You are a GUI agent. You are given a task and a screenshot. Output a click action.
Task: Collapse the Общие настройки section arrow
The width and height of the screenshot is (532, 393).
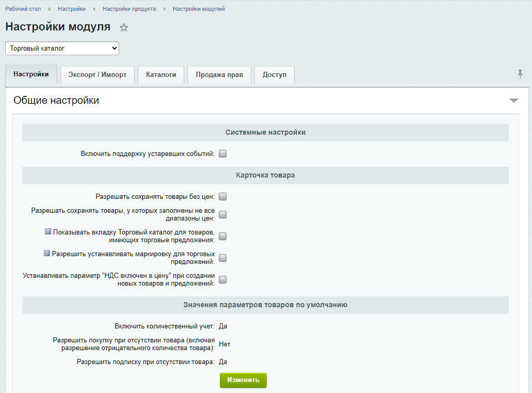click(513, 101)
